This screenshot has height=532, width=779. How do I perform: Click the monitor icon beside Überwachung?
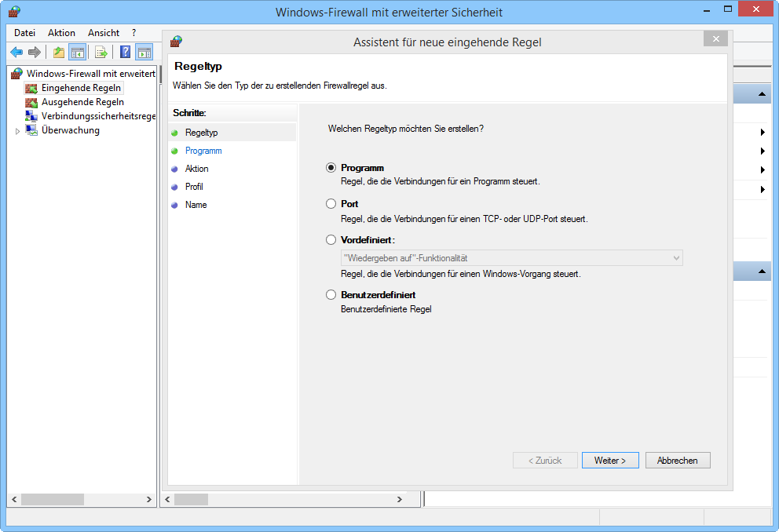tap(31, 130)
